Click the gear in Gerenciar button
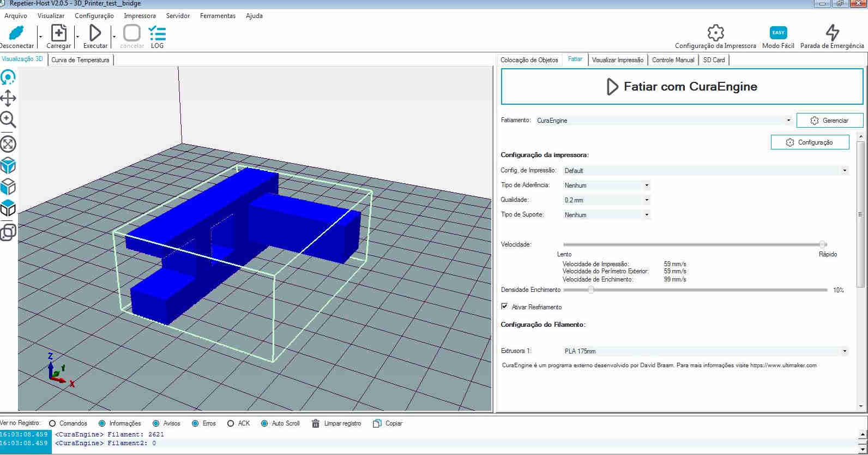868x455 pixels. (x=815, y=121)
